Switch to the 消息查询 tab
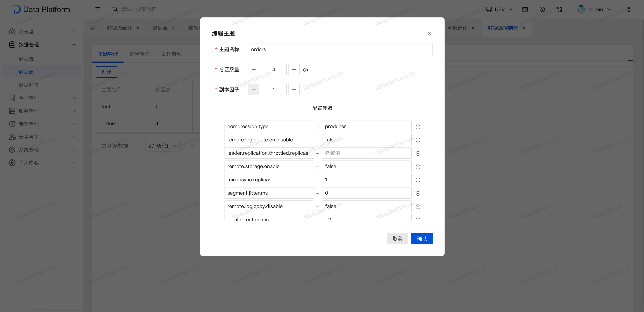This screenshot has height=312, width=644. click(x=139, y=54)
